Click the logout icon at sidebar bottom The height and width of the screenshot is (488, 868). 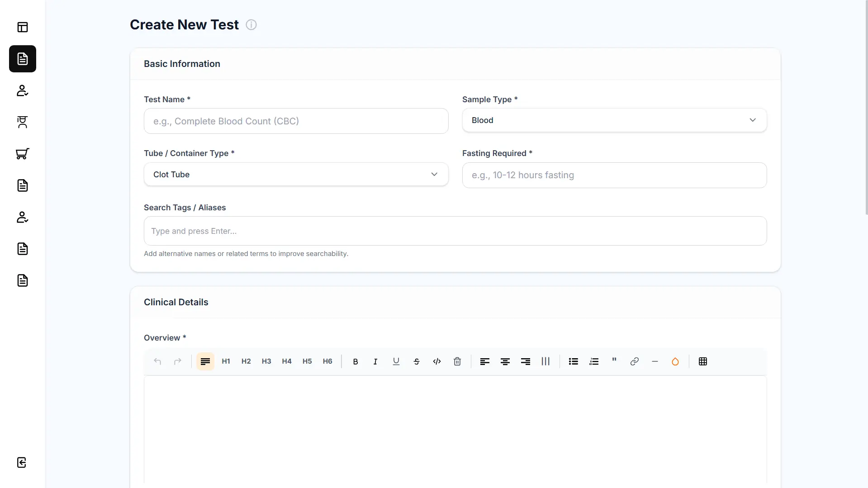click(x=22, y=462)
